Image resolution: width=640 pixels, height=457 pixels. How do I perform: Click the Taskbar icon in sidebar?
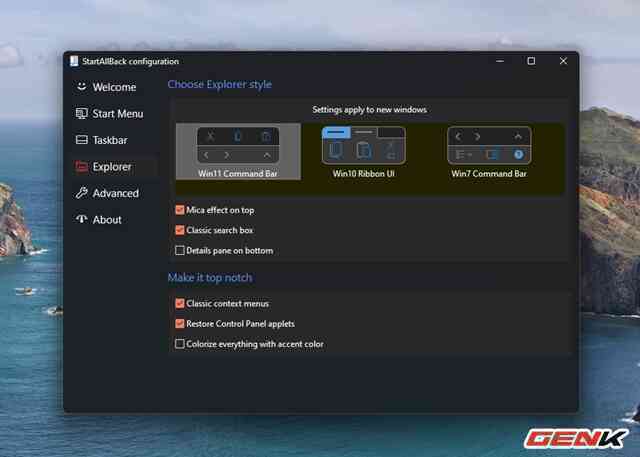click(x=82, y=140)
